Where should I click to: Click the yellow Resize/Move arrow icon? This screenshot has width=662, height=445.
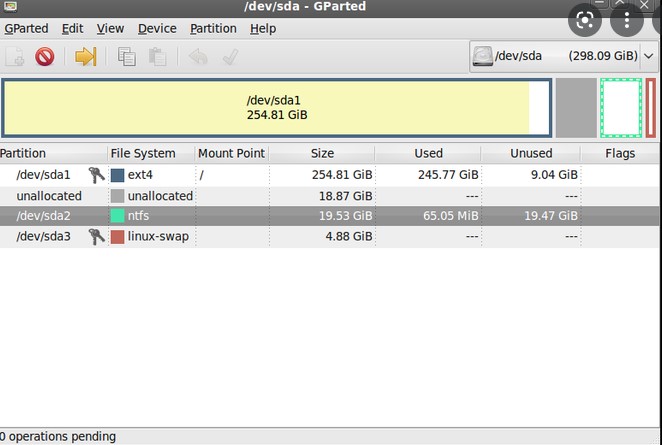tap(86, 56)
